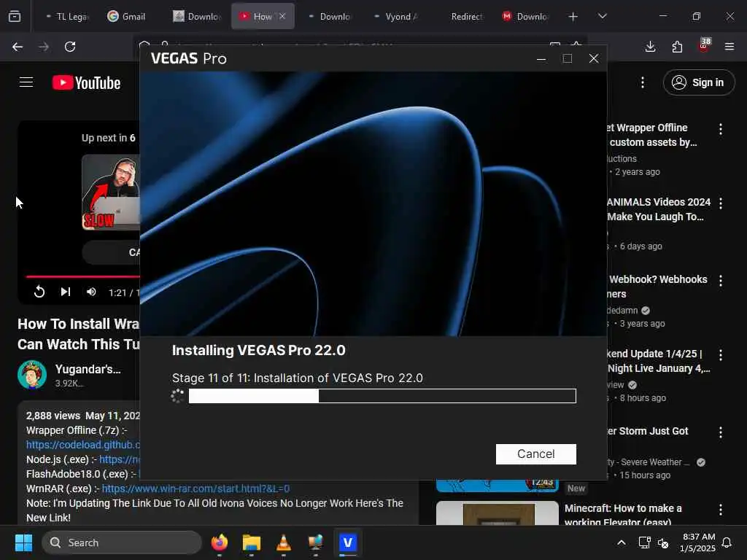Click the VEGAS Pro install progress bar

(x=382, y=396)
